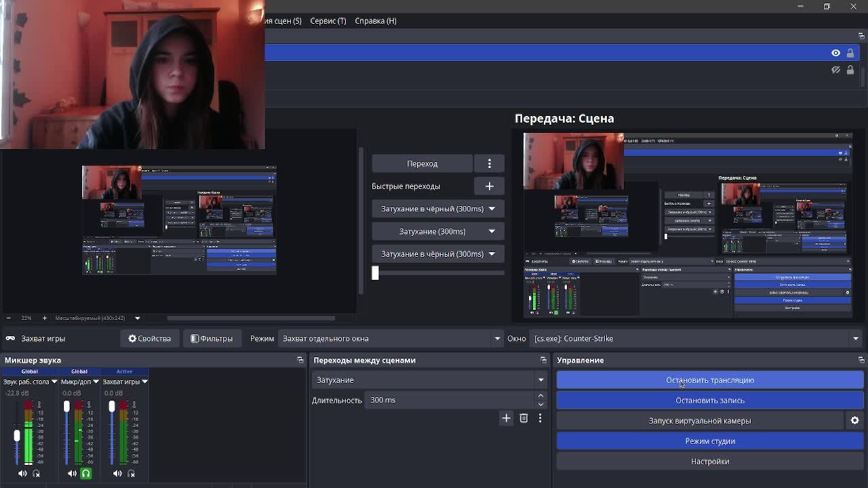Click the Длительность 300 ms duration field
Viewport: 868px width, 488px height.
point(451,400)
